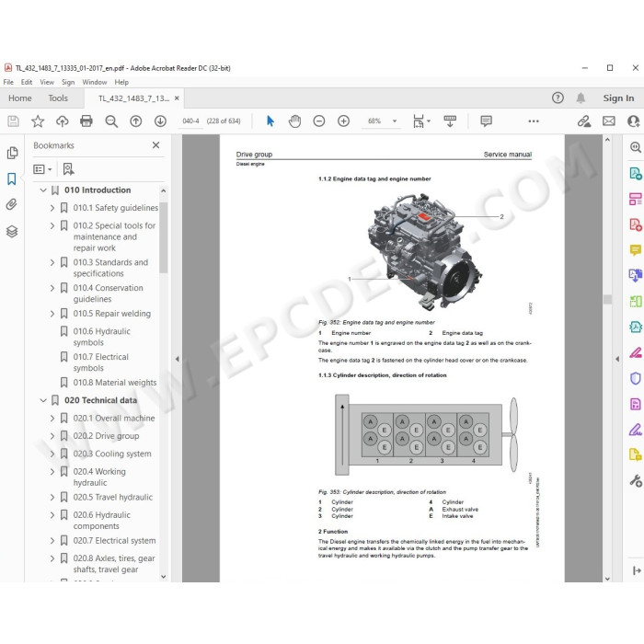Open 020.3 Cooling system bookmark

coord(112,454)
